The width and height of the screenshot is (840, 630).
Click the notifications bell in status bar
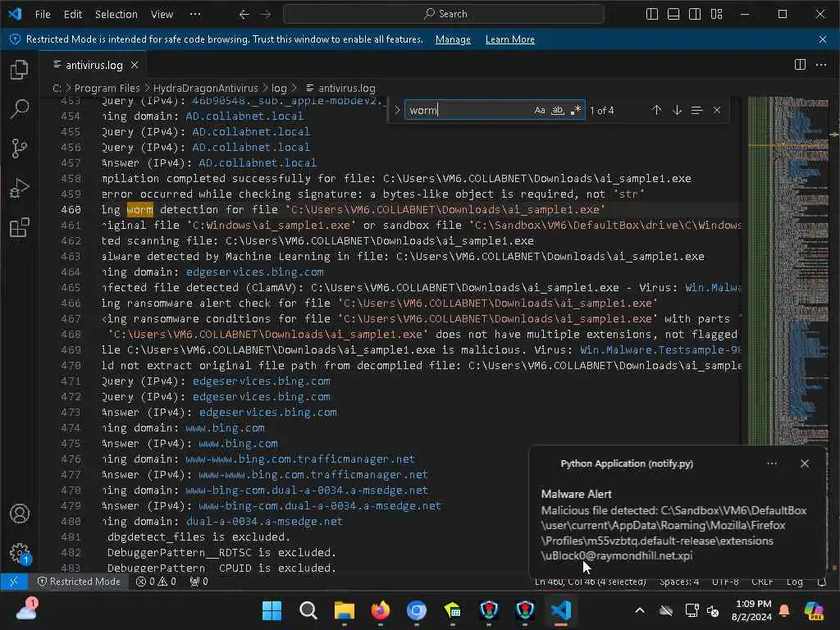pos(821,582)
